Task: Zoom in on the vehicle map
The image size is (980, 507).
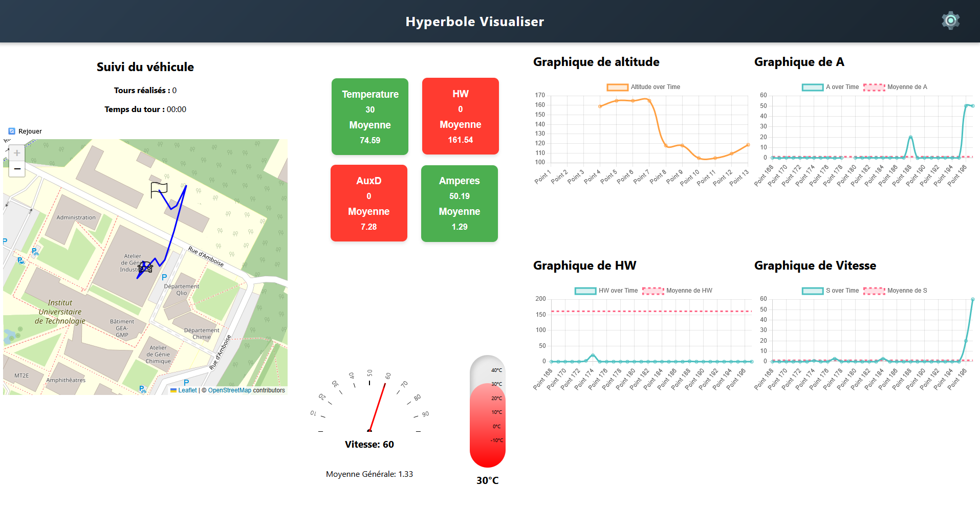Action: point(17,153)
